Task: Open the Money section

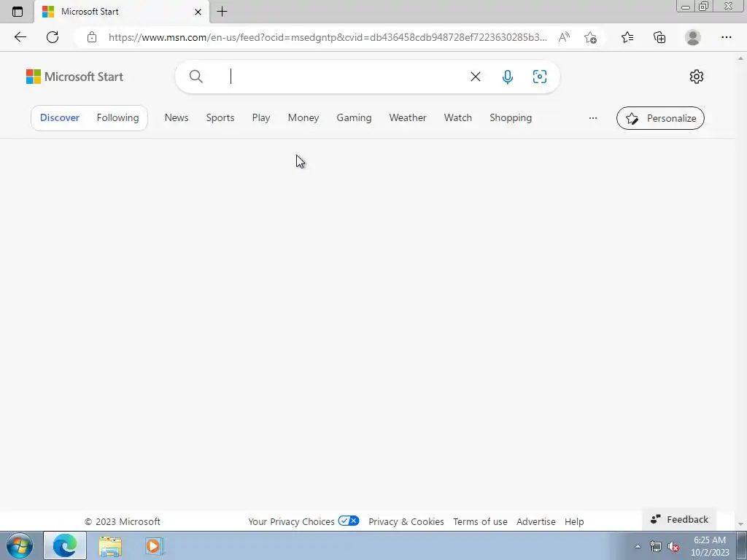Action: click(x=303, y=117)
